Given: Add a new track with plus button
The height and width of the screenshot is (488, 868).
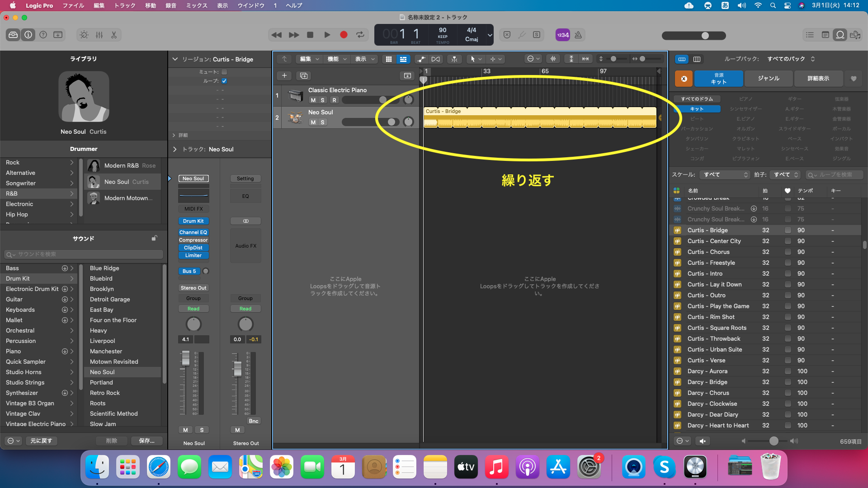Looking at the screenshot, I should coord(284,75).
